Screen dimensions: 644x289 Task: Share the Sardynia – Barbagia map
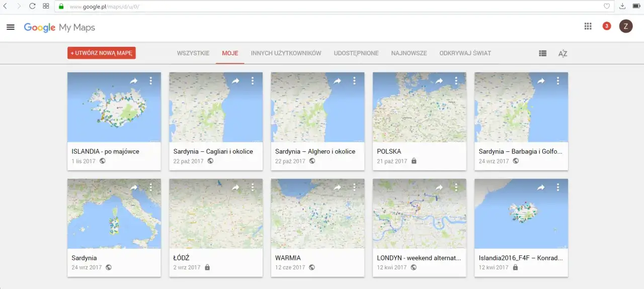(541, 81)
